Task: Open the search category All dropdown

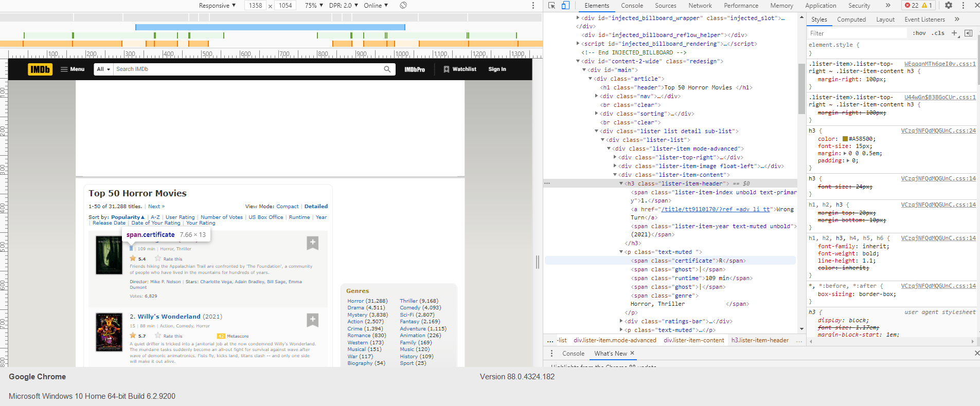Action: point(103,69)
